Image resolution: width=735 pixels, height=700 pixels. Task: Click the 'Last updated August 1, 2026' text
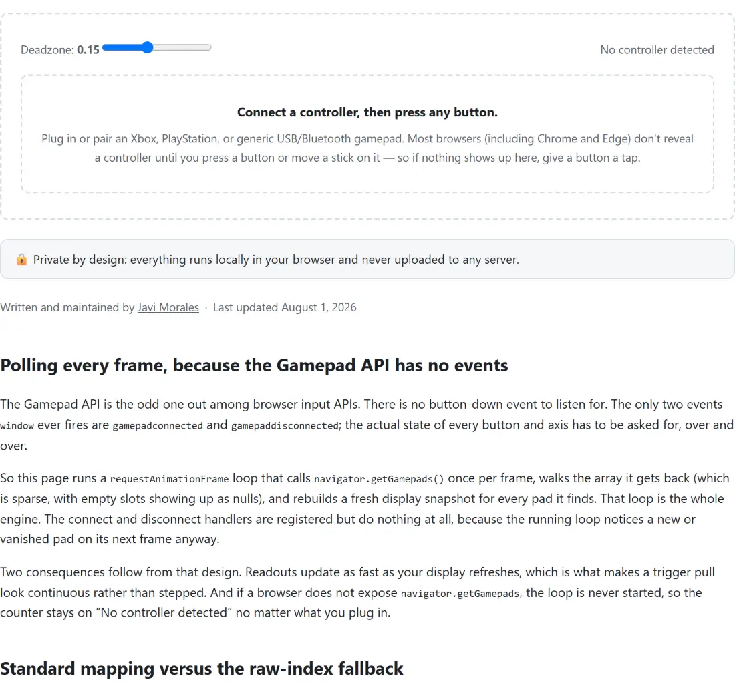tap(285, 307)
